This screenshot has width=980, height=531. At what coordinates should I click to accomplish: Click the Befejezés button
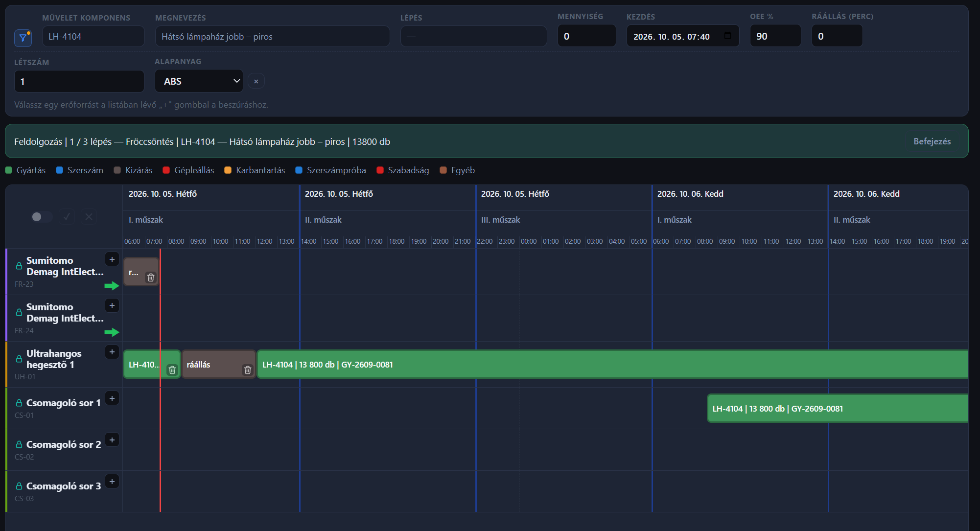(x=932, y=141)
